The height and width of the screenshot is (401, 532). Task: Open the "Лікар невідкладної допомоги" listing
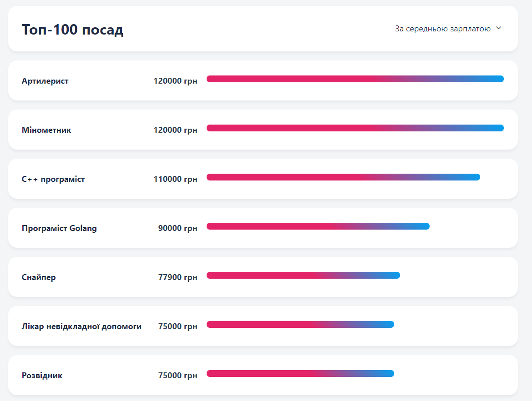point(81,326)
